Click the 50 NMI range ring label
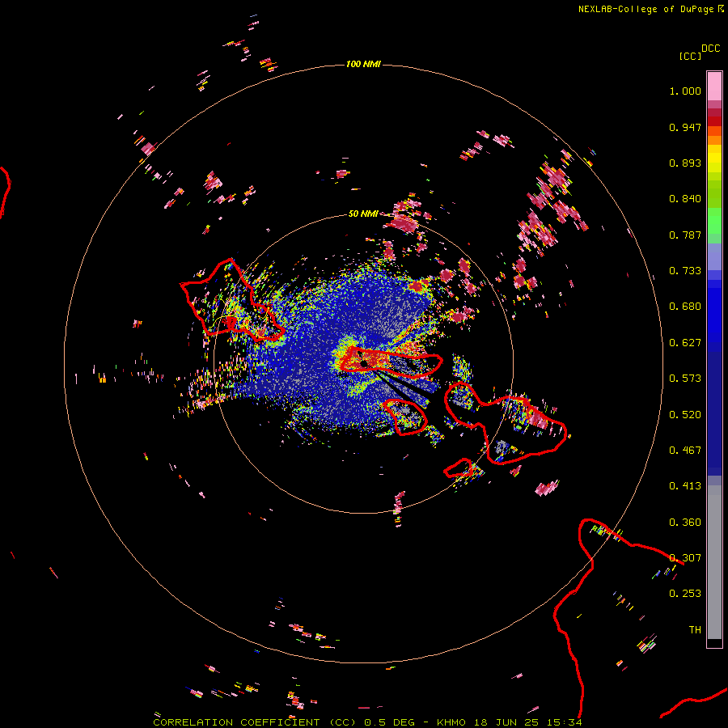This screenshot has height=728, width=728. [363, 214]
